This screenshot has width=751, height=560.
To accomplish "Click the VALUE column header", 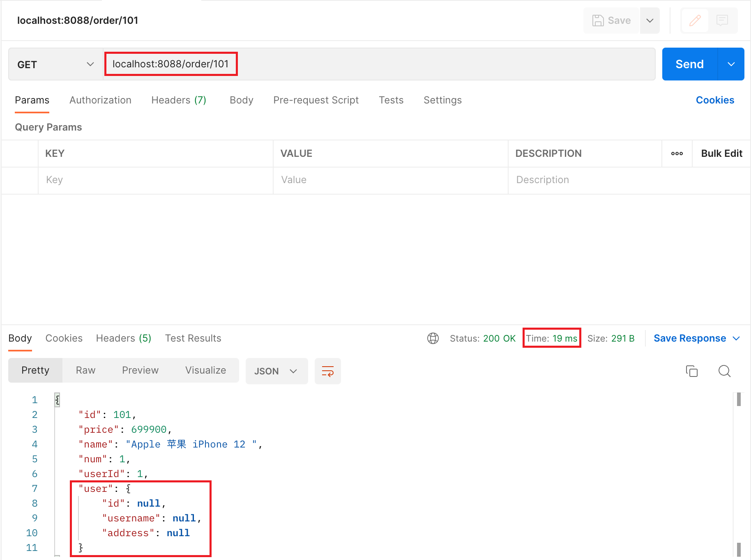I will (296, 154).
